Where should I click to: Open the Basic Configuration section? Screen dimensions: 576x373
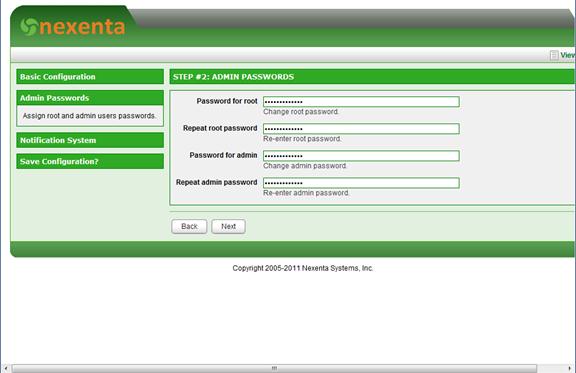[x=90, y=76]
